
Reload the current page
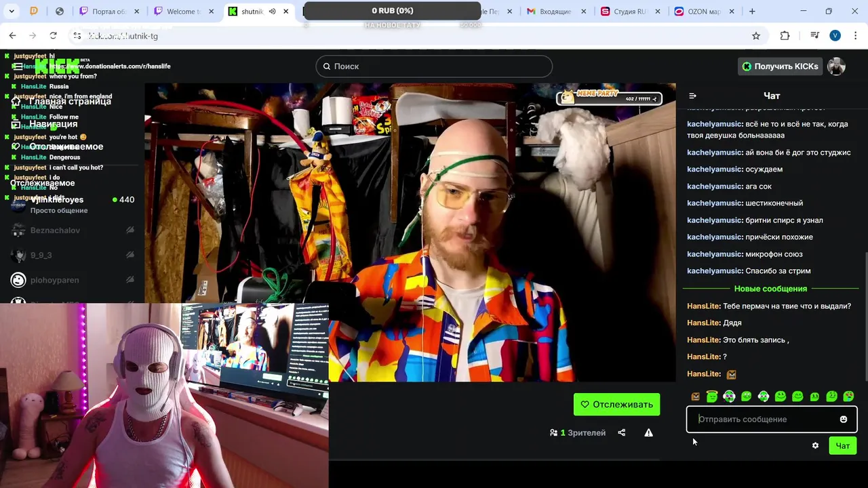(53, 36)
